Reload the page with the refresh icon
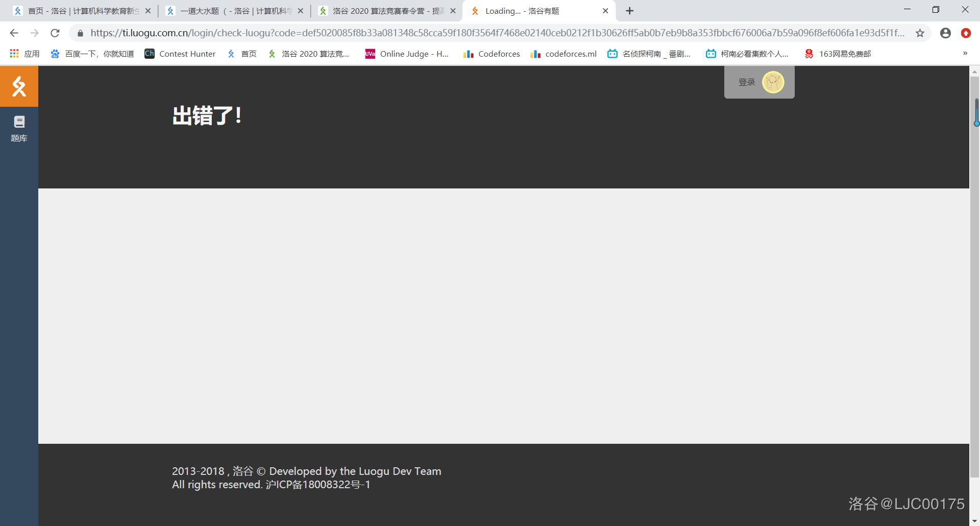Screen dimensions: 980x526 (x=55, y=33)
